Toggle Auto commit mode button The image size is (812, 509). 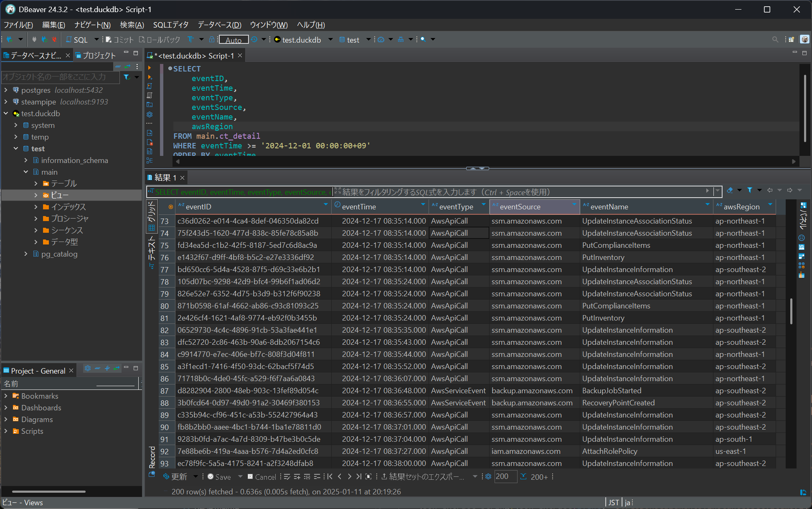pyautogui.click(x=233, y=40)
